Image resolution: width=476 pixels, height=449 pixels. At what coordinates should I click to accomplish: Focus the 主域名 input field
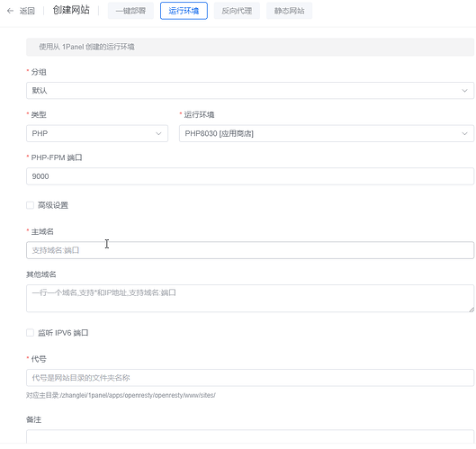(250, 250)
